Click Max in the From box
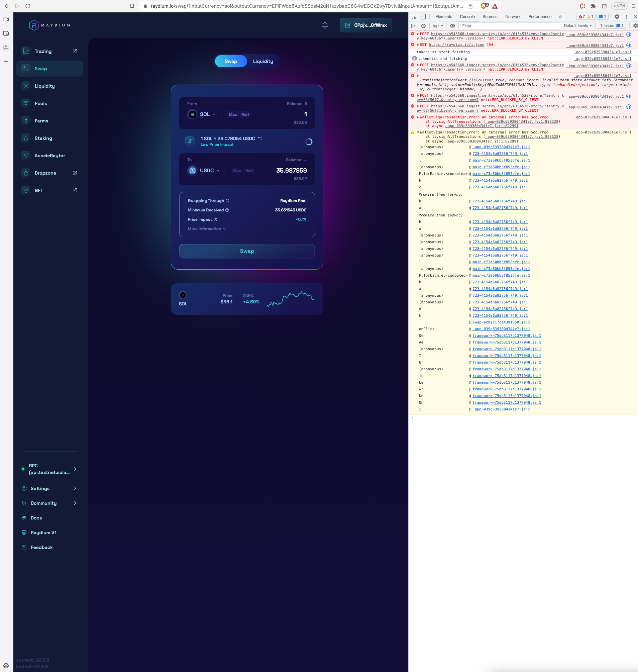Viewport: 638px width, 672px height. (233, 114)
